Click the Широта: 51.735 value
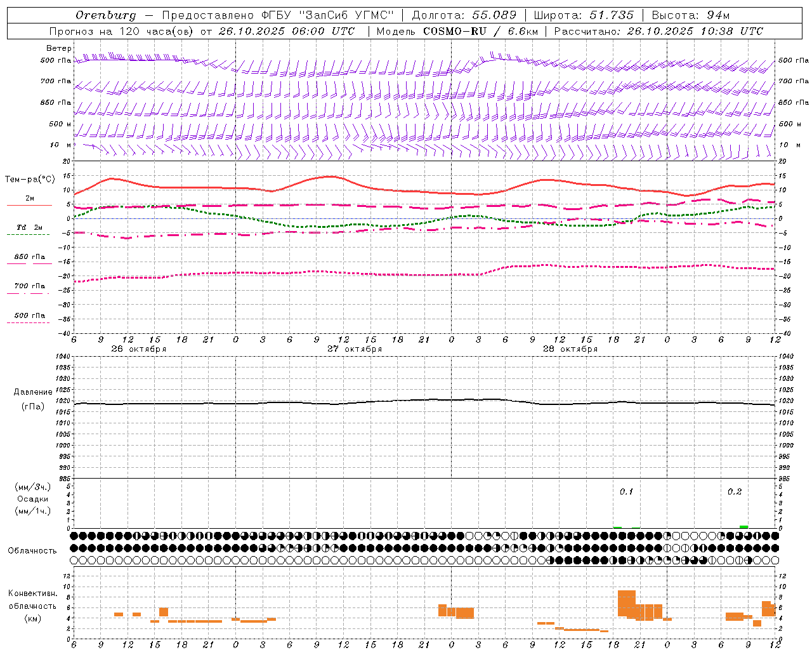This screenshot has width=812, height=650. coord(583,15)
